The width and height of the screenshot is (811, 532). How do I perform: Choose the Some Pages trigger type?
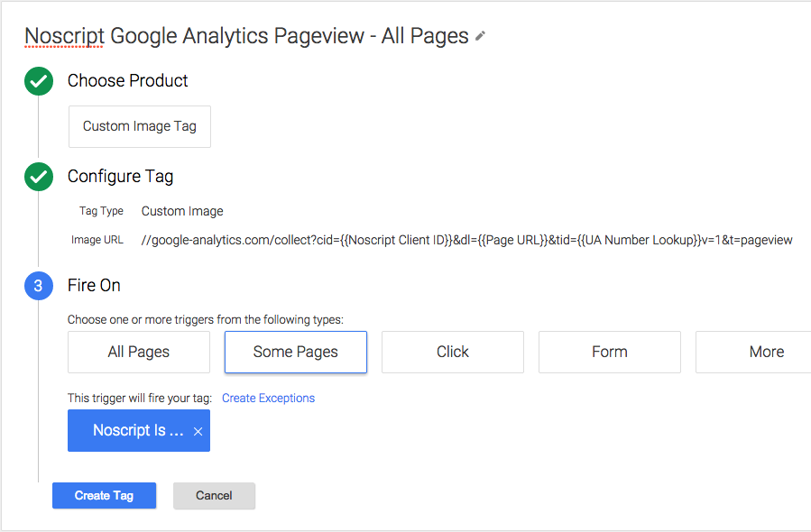coord(296,352)
